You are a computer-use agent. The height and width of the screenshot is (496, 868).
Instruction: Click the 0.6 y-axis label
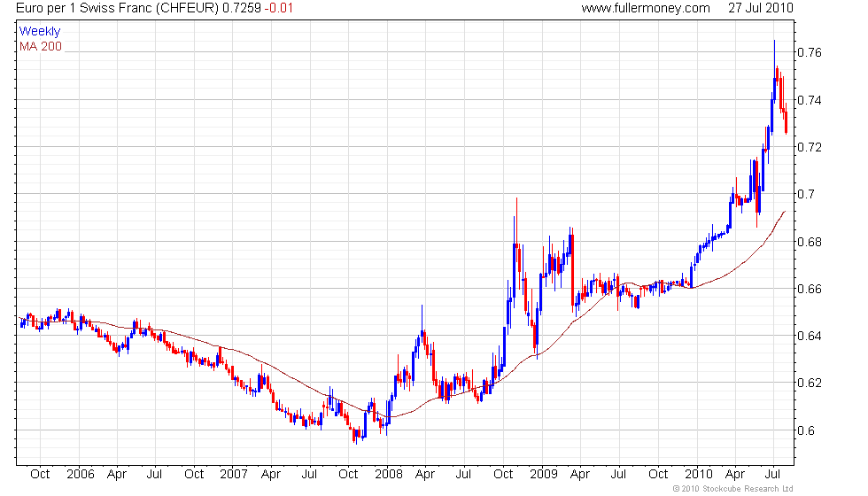tap(806, 430)
